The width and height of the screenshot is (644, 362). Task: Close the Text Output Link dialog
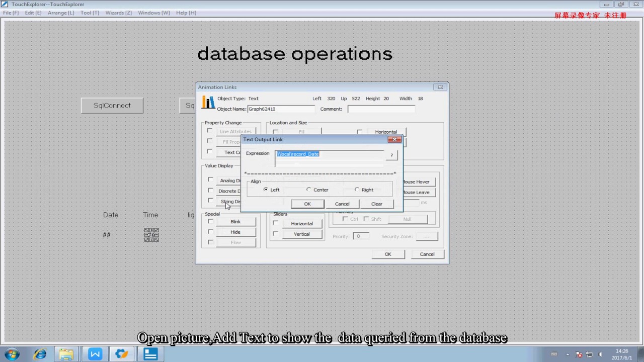coord(394,139)
